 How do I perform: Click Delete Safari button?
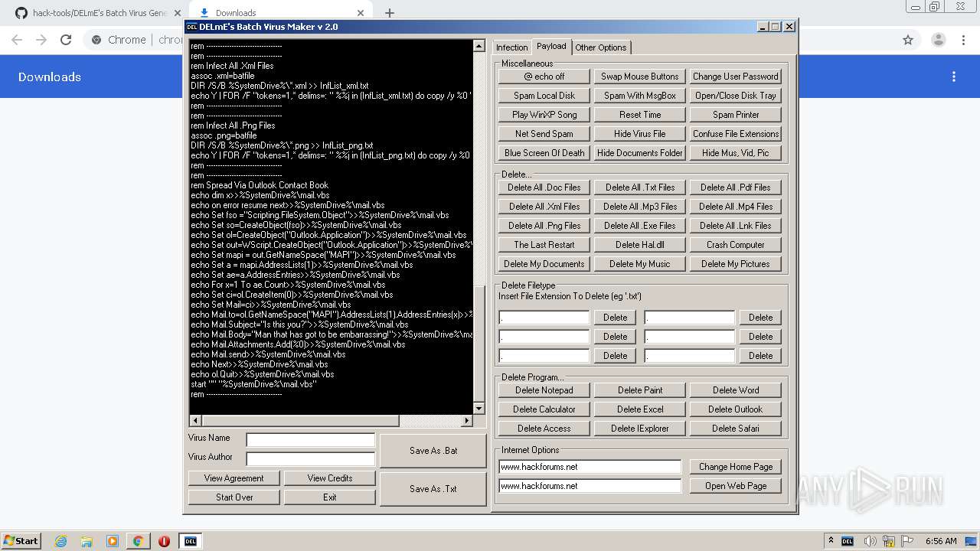tap(736, 429)
